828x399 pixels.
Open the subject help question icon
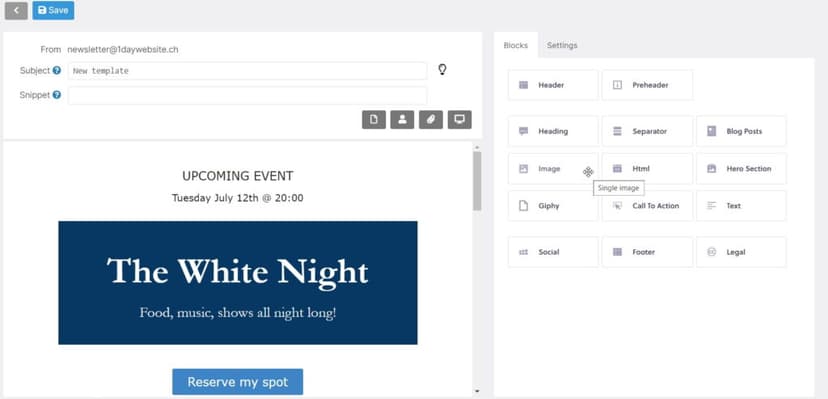coord(57,70)
